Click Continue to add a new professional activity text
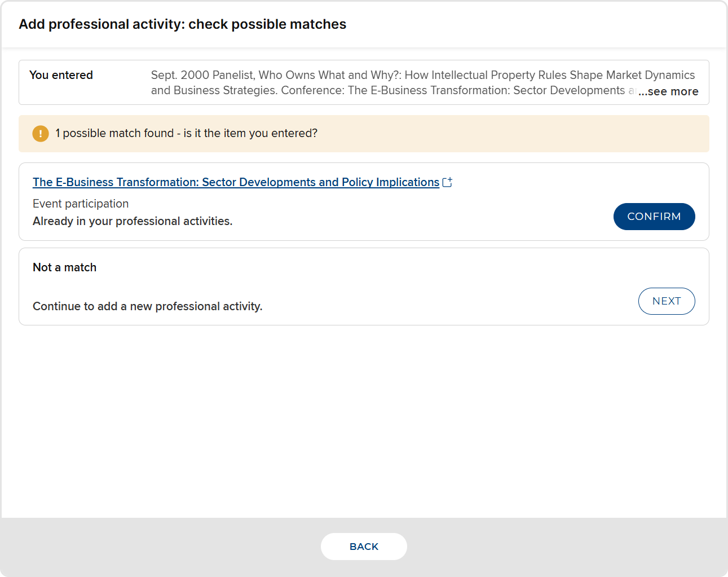This screenshot has height=577, width=728. click(x=147, y=306)
